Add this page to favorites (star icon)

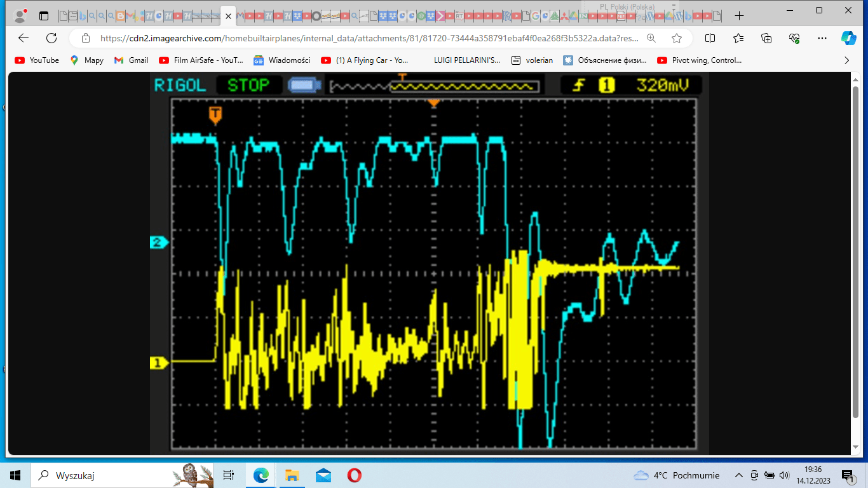point(677,38)
